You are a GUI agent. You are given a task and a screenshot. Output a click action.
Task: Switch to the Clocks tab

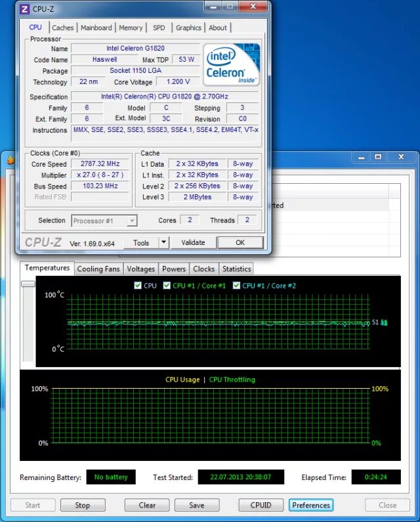pos(203,269)
